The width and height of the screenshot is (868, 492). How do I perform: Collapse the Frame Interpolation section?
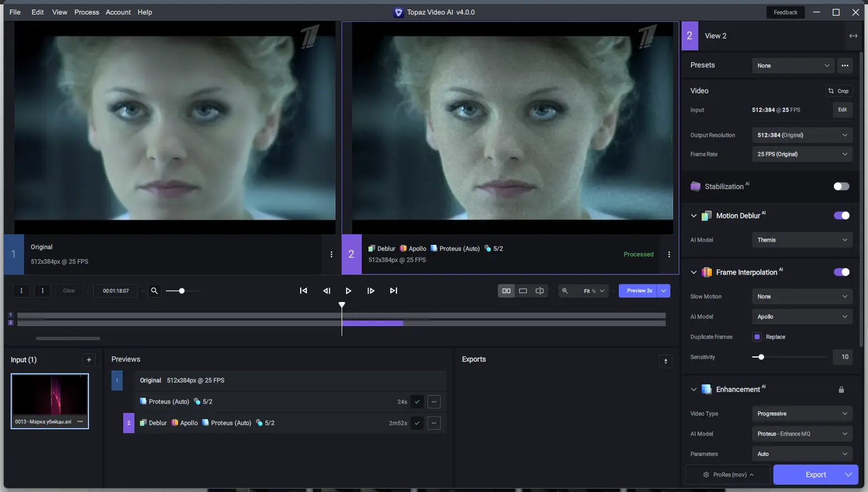pos(694,272)
